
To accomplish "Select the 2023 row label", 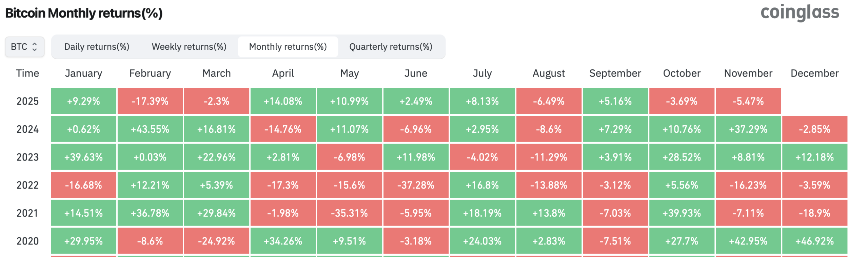I will click(x=27, y=157).
